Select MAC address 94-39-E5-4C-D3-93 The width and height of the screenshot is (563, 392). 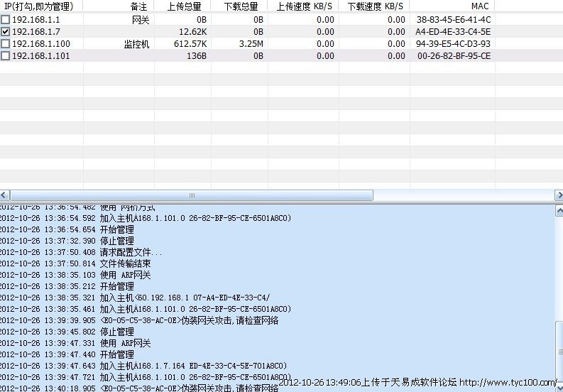tap(454, 44)
